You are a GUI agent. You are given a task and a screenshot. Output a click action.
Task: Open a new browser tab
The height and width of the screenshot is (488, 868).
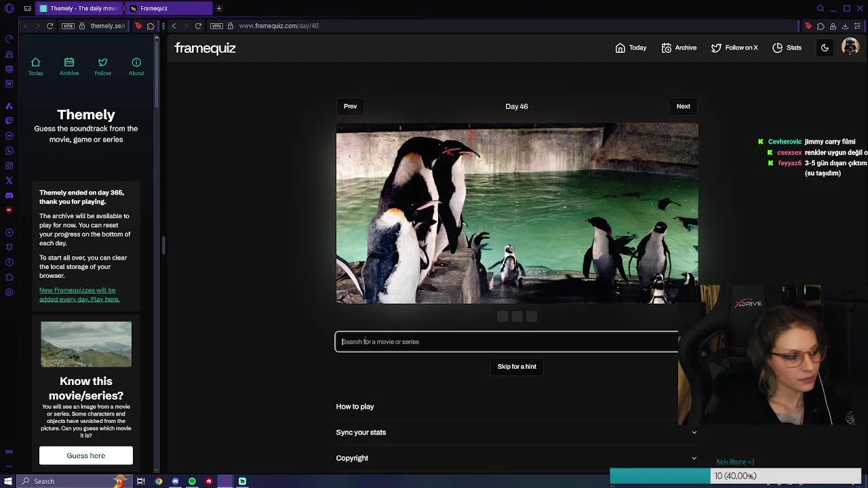[219, 8]
